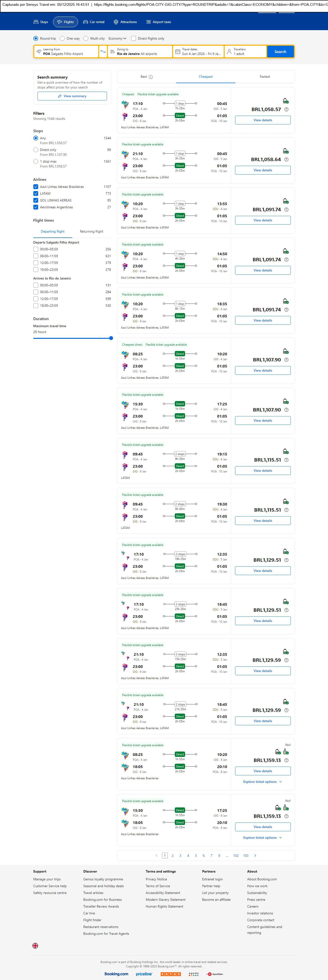Switch to the Fastest results tab
This screenshot has height=980, width=328.
pos(265,77)
